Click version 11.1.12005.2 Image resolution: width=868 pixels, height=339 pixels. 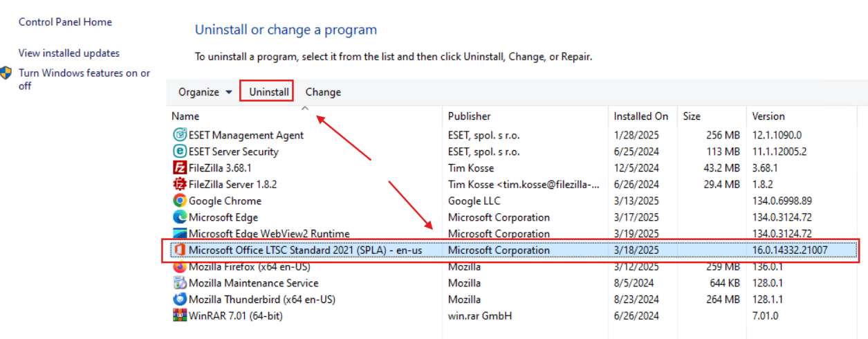click(779, 152)
